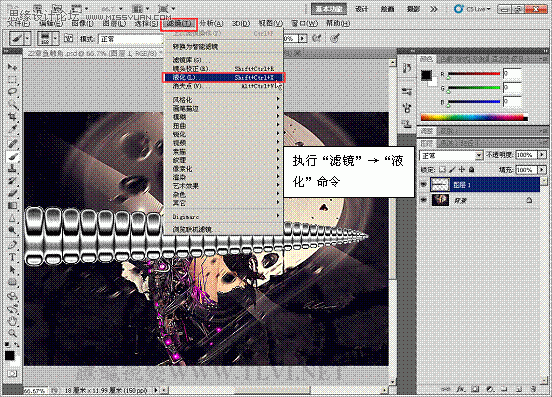The image size is (552, 397).
Task: Select the Healing Brush tool
Action: click(x=12, y=144)
